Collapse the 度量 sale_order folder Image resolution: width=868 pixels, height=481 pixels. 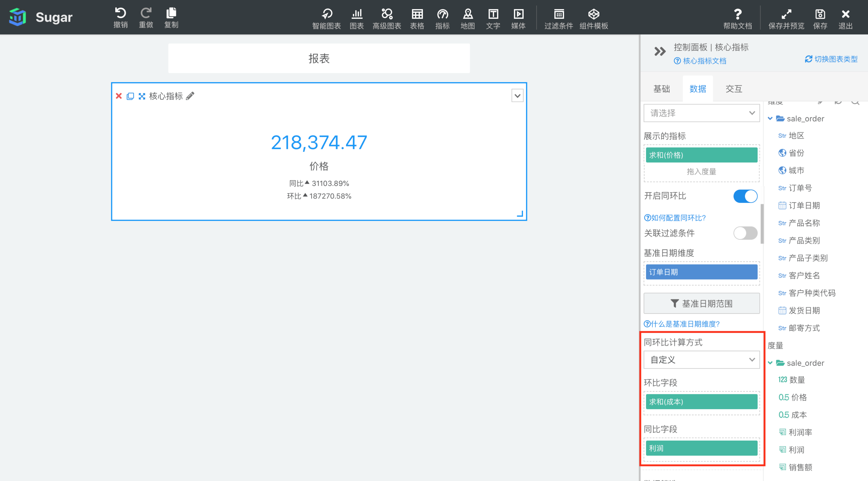tap(770, 363)
